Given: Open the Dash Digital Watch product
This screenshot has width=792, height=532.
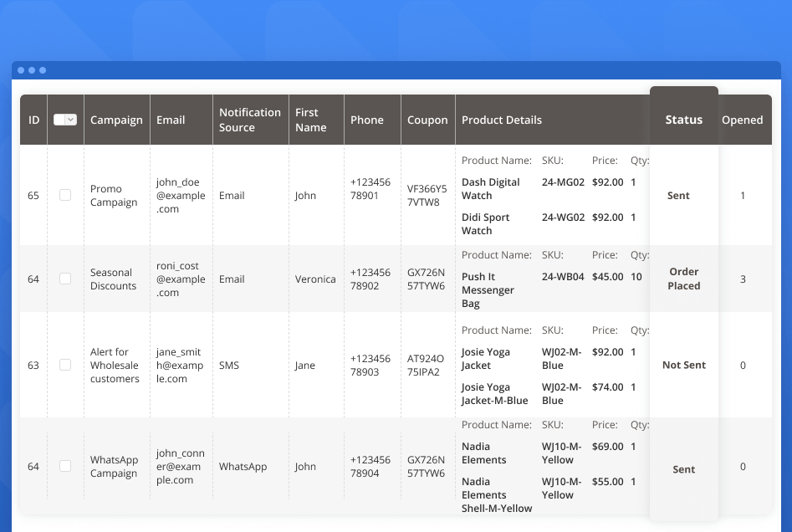Looking at the screenshot, I should click(x=490, y=189).
